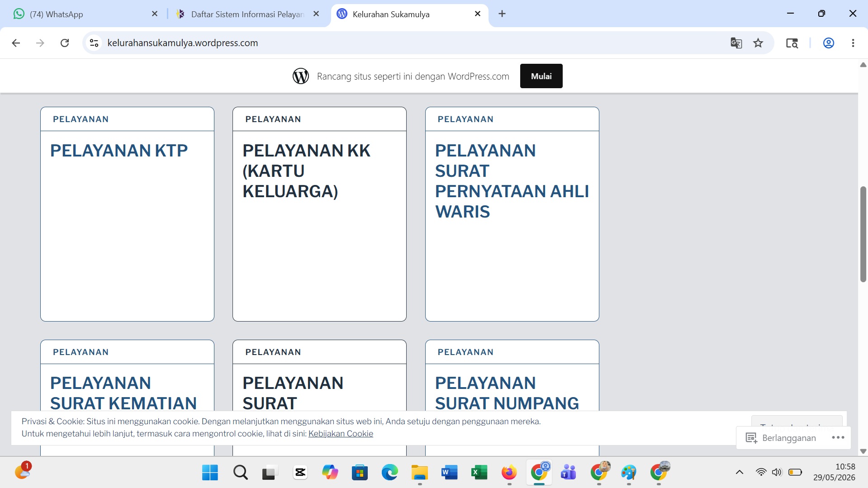868x488 pixels.
Task: Open the Chrome three-dot menu
Action: click(853, 43)
